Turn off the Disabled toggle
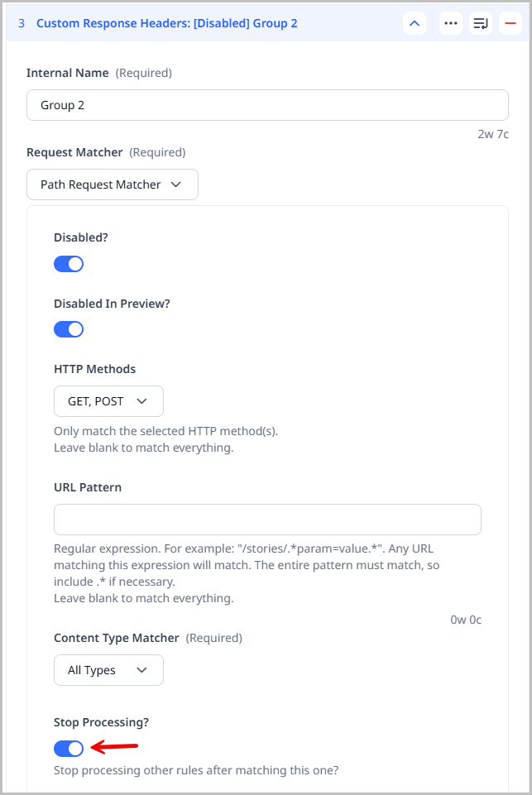532x795 pixels. (69, 263)
